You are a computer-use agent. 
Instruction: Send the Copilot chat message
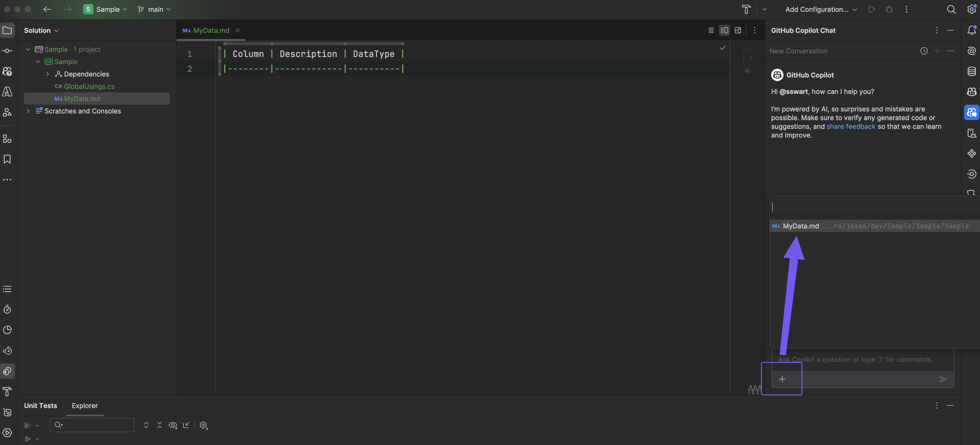pos(943,380)
